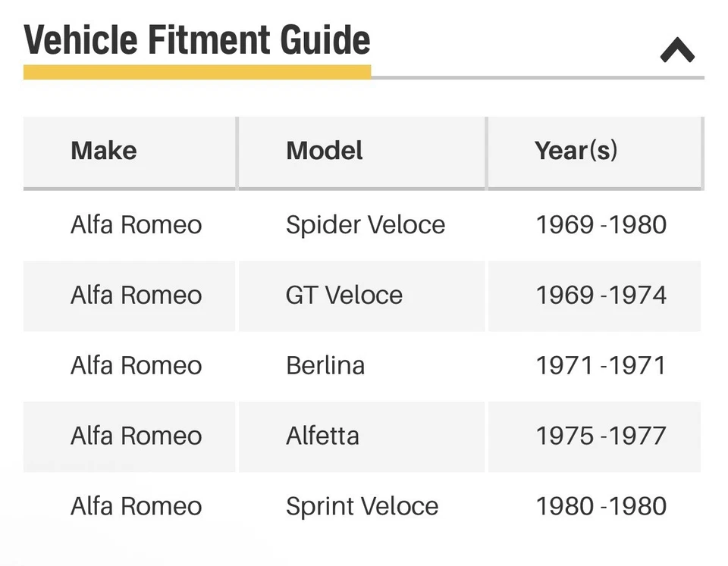This screenshot has height=566, width=728.
Task: Select the GT Veloce model entry
Action: 343,296
